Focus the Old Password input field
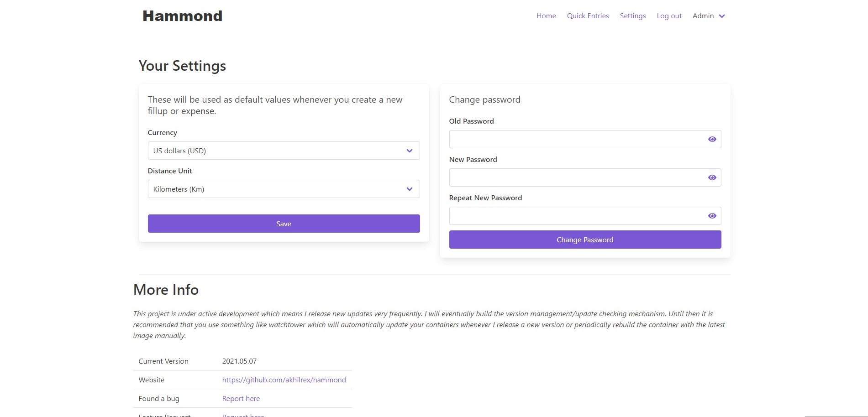Image resolution: width=868 pixels, height=417 pixels. [575, 139]
